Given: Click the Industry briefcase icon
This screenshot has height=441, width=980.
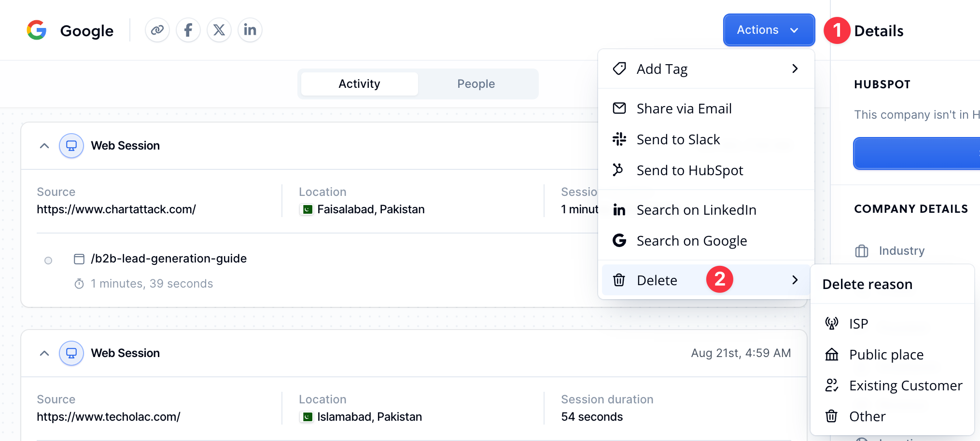Looking at the screenshot, I should pyautogui.click(x=862, y=251).
